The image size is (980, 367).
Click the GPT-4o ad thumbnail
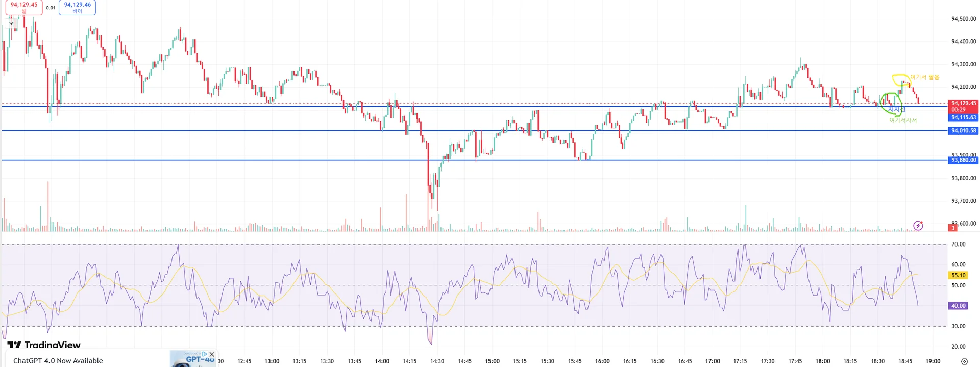pyautogui.click(x=193, y=359)
